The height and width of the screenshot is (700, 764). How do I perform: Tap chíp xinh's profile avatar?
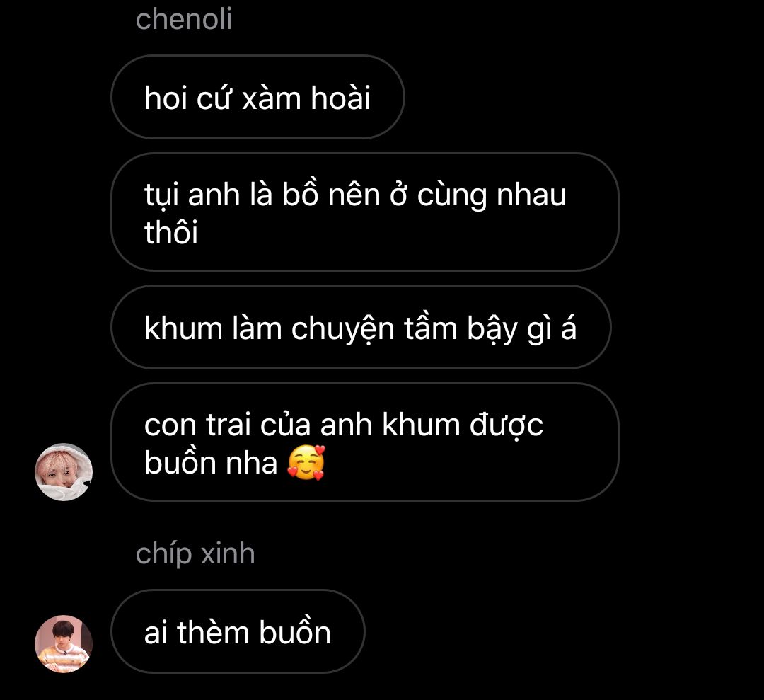64,644
